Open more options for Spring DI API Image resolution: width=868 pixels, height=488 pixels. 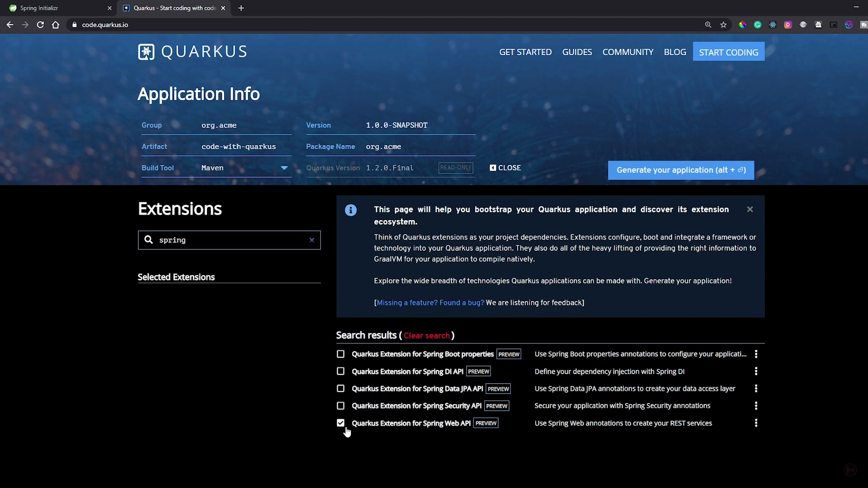[x=756, y=371]
